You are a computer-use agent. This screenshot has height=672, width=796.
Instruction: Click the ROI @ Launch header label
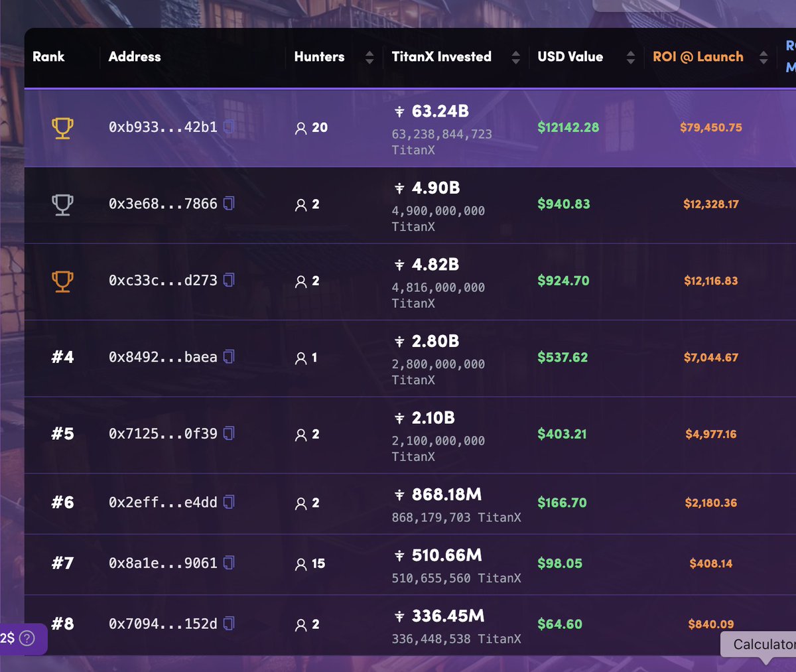[698, 56]
